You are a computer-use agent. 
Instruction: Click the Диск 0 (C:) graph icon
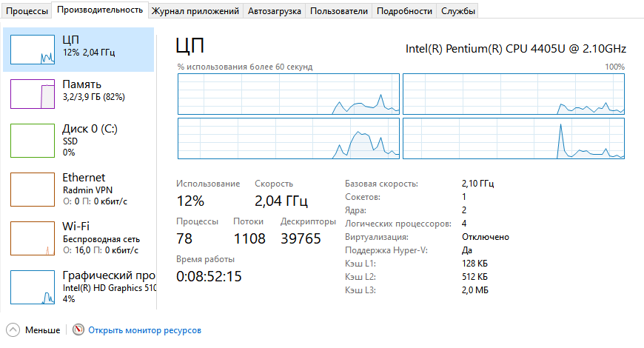tap(33, 140)
